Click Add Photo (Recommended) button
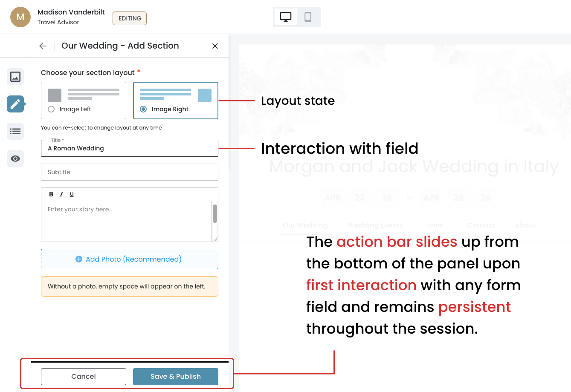The image size is (571, 392). pos(130,259)
